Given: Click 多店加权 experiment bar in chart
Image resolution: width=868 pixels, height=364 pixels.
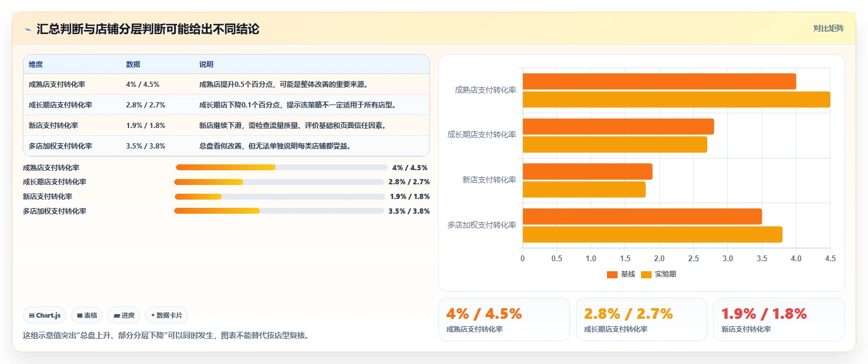Looking at the screenshot, I should (652, 234).
